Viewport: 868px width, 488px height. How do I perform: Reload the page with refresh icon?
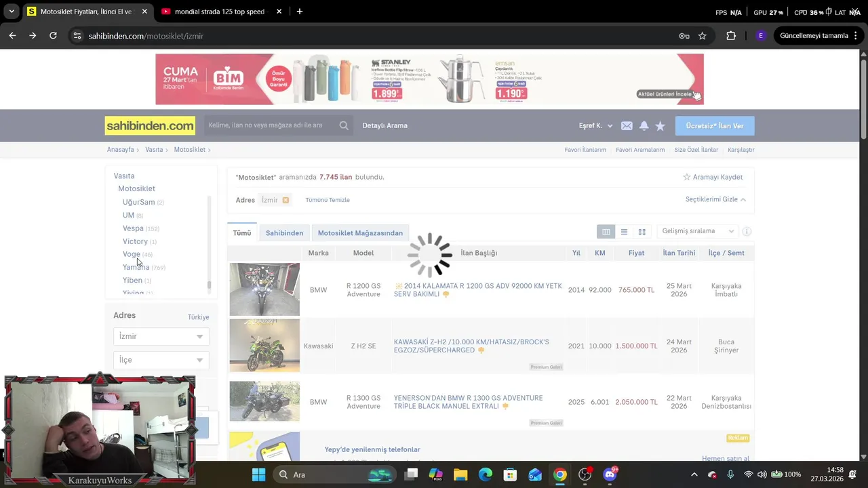(x=53, y=35)
